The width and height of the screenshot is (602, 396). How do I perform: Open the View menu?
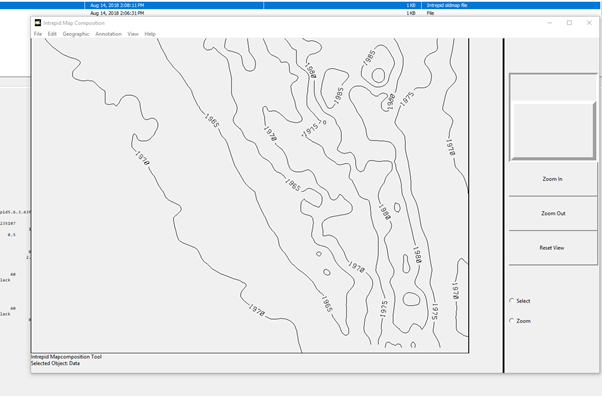click(133, 34)
